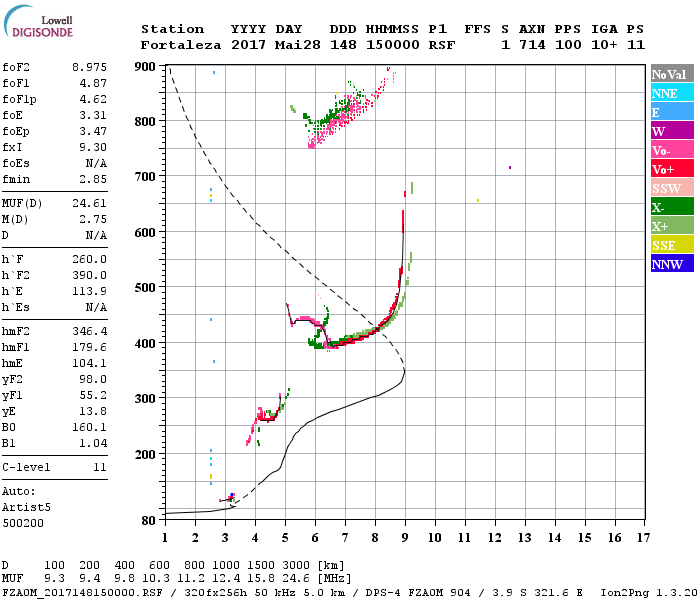Viewport: 700px width, 600px height.
Task: Select the X+ light green legend swatch
Action: click(x=672, y=225)
